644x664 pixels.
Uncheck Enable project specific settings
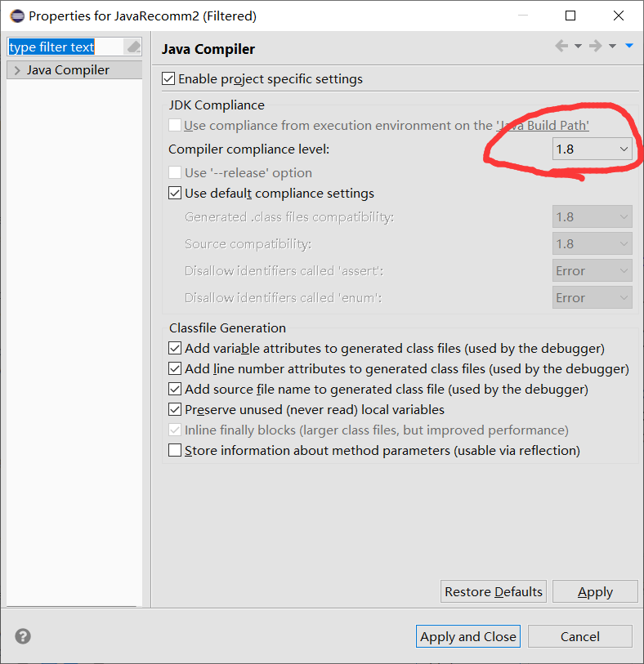[x=168, y=78]
